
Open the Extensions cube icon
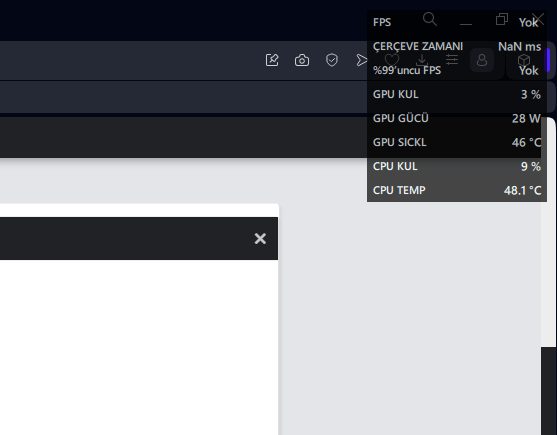point(524,60)
